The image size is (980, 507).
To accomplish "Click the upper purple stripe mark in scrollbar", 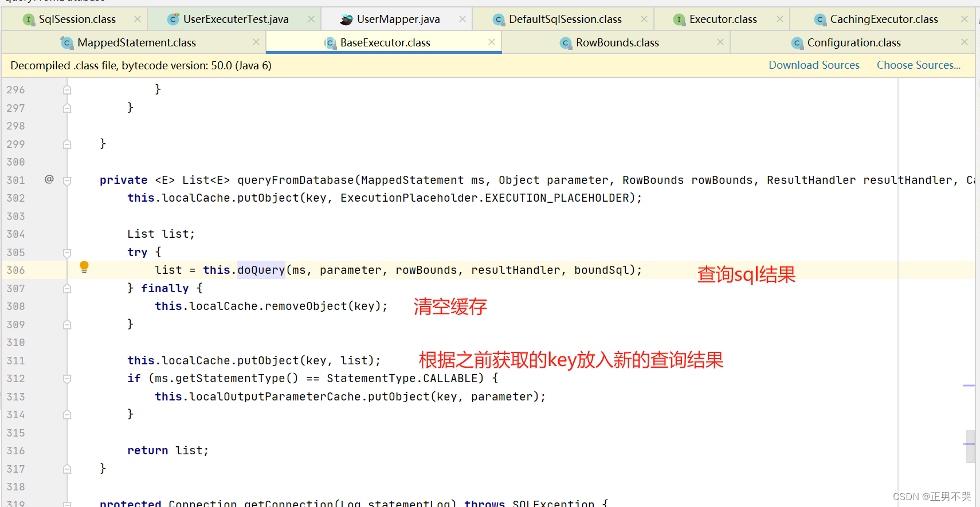I will [x=969, y=386].
